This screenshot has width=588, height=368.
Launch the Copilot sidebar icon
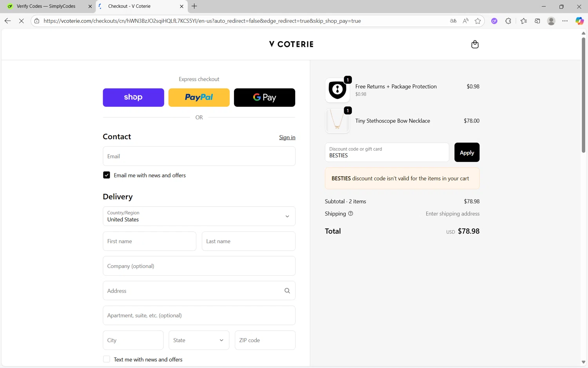[579, 21]
